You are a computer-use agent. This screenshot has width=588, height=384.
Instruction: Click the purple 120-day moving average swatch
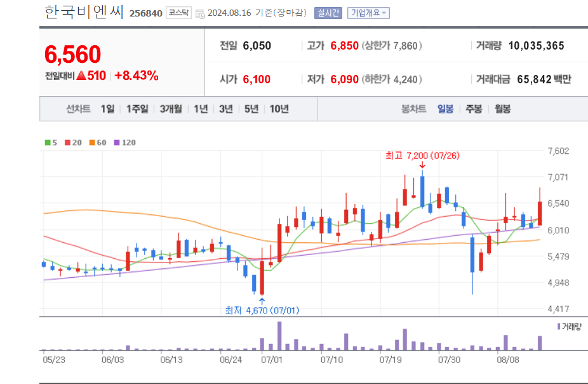coord(117,142)
